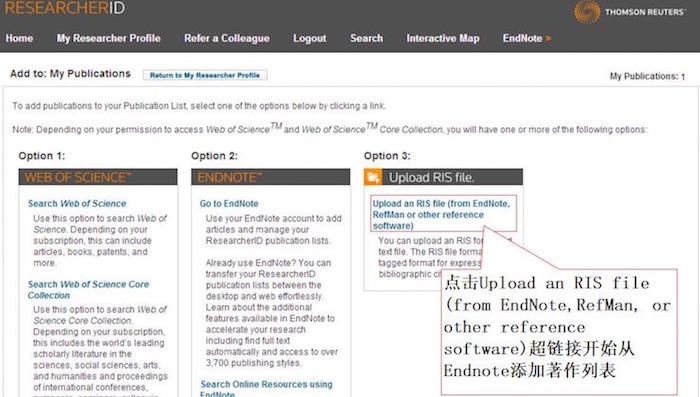Open the Search menu item
This screenshot has width=700, height=397.
(367, 38)
